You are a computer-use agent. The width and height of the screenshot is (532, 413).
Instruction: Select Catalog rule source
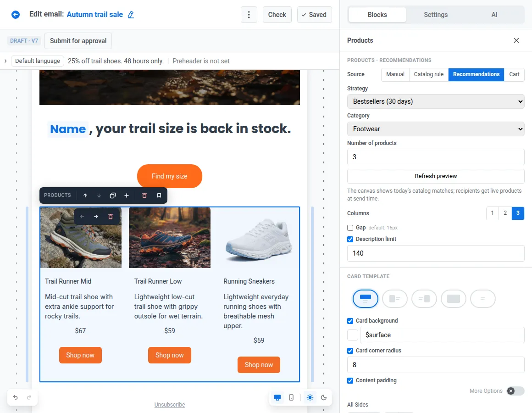coord(428,74)
